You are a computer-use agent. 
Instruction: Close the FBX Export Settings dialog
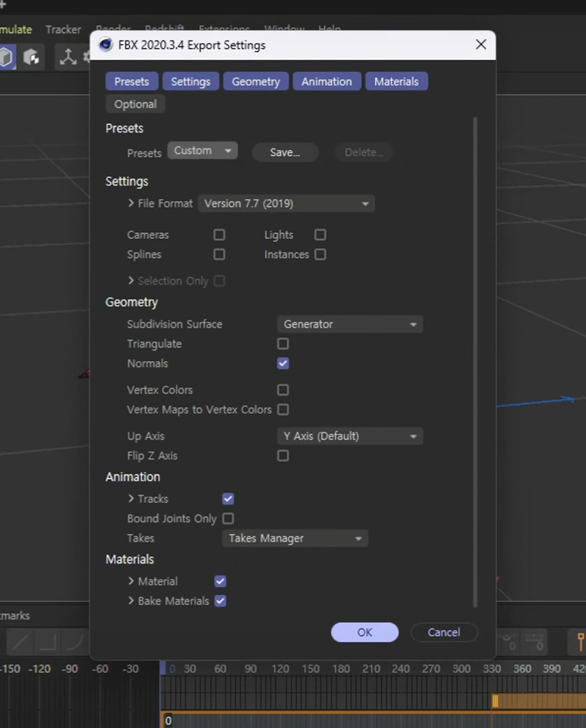[x=481, y=45]
